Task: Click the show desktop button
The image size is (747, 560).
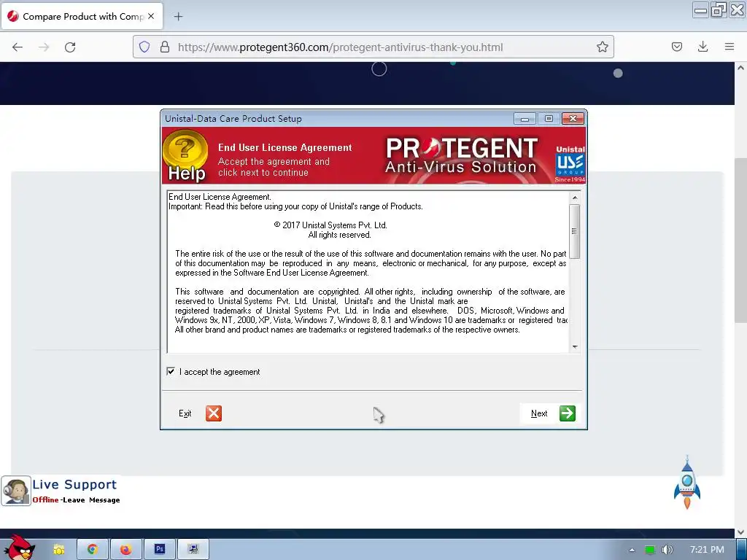Action: [741, 550]
